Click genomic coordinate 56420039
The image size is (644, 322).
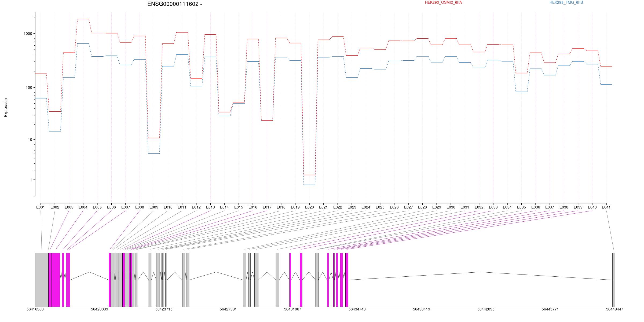100,309
